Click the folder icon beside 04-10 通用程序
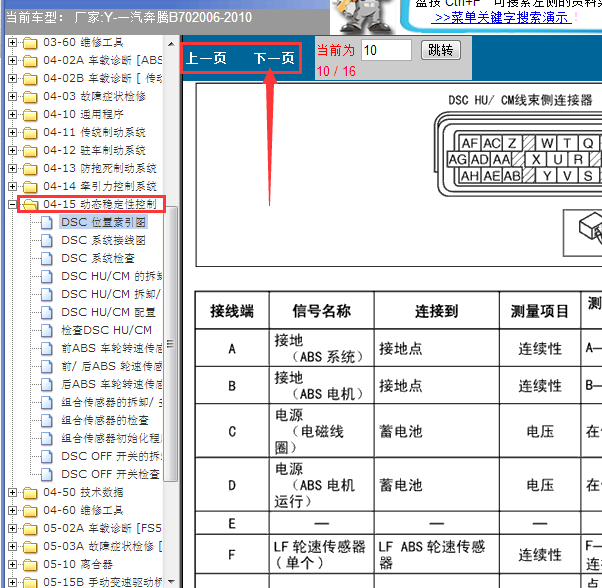602x588 pixels. tap(30, 115)
